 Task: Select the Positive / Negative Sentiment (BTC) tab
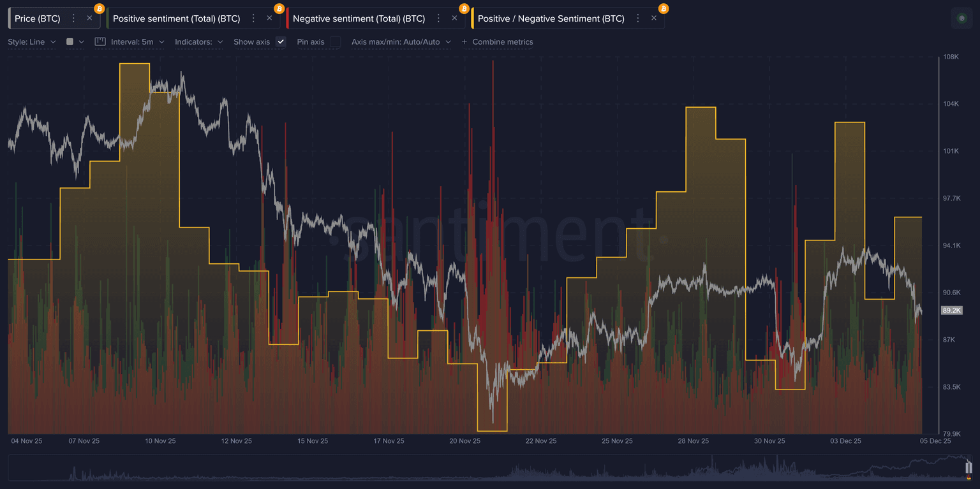[551, 18]
